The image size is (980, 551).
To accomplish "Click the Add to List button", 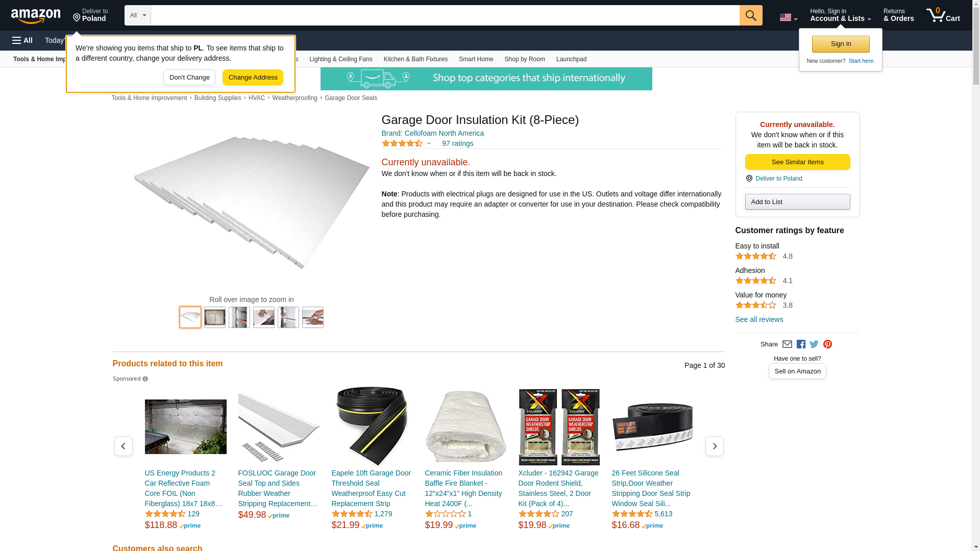I will coord(797,202).
